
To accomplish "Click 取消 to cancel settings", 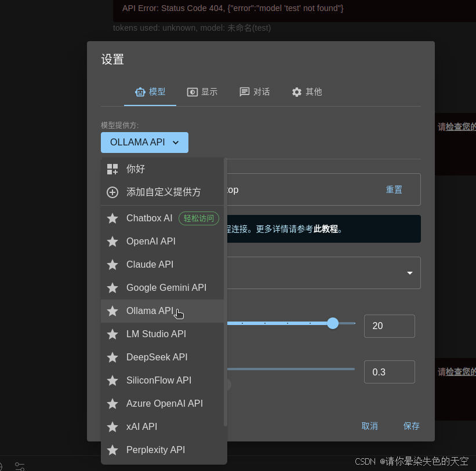I will 369,426.
